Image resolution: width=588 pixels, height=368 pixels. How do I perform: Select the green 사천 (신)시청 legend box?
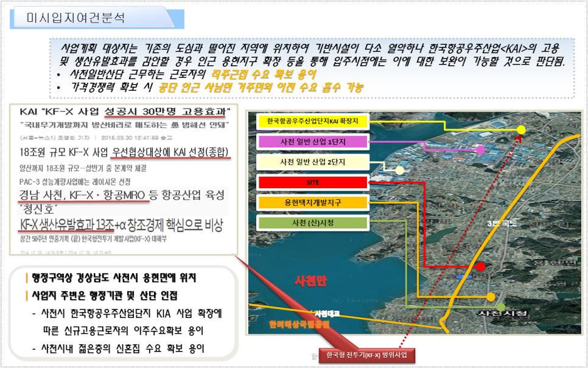pyautogui.click(x=312, y=222)
